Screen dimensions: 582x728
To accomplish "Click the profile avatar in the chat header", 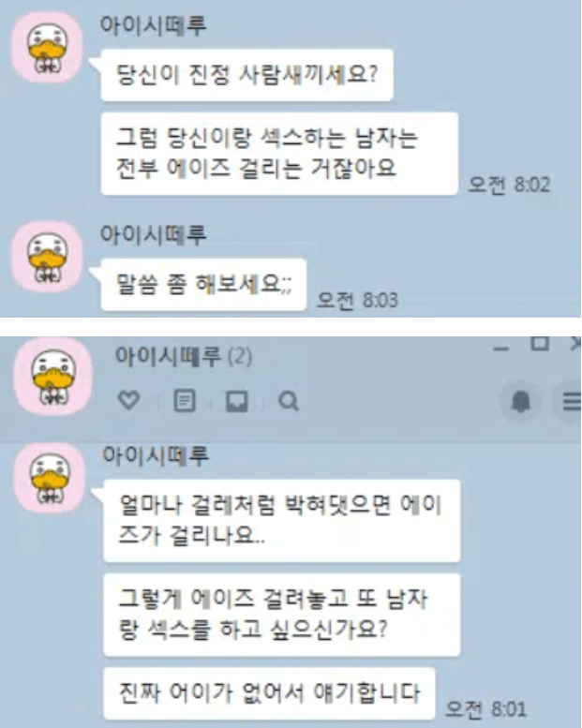I will pos(53,376).
